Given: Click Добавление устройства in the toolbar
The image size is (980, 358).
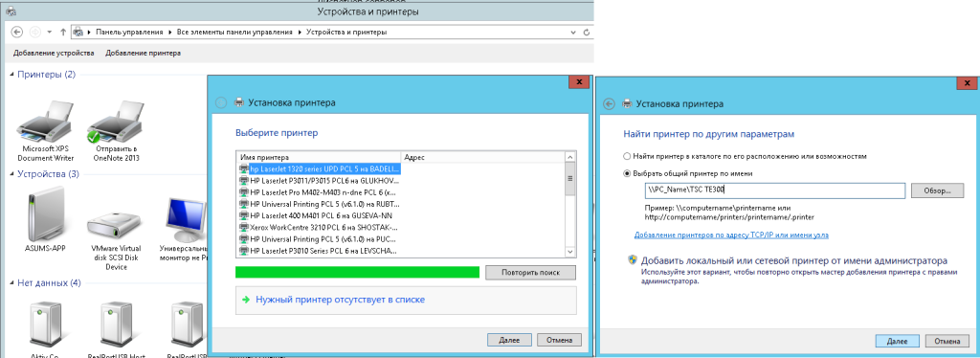Looking at the screenshot, I should point(54,53).
